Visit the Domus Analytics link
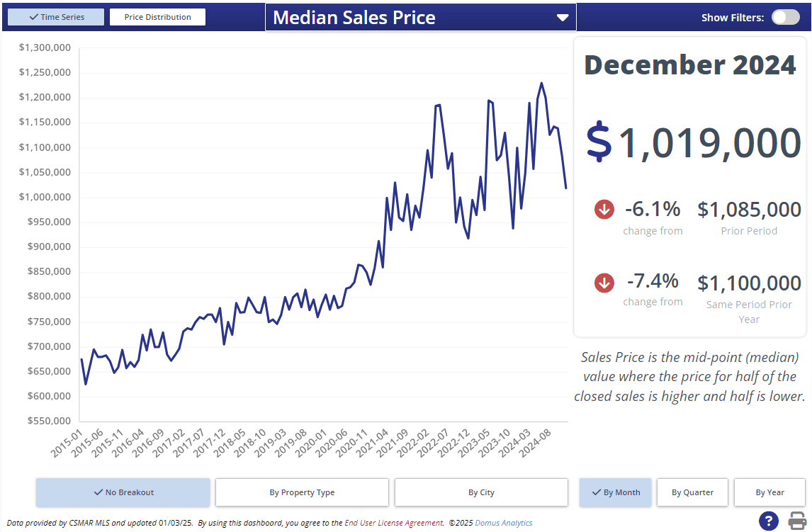 coord(503,523)
